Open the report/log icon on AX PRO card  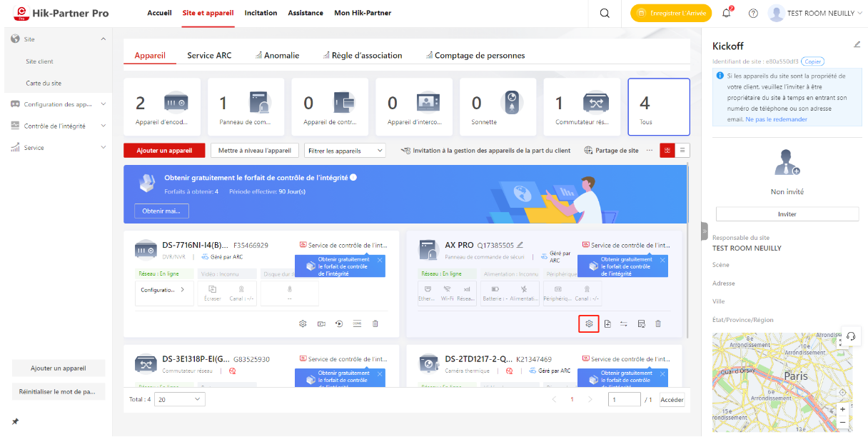641,323
